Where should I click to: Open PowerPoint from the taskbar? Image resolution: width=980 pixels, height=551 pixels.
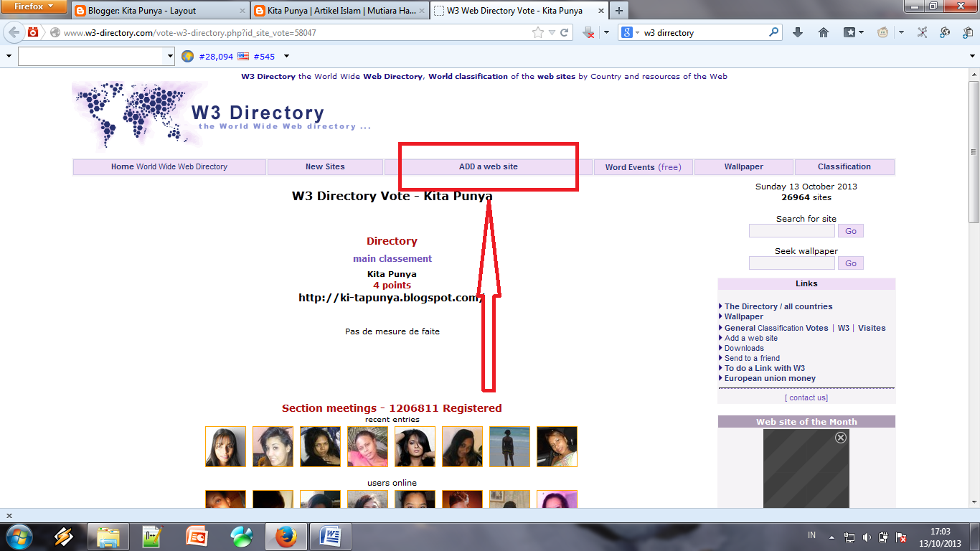[x=197, y=536]
